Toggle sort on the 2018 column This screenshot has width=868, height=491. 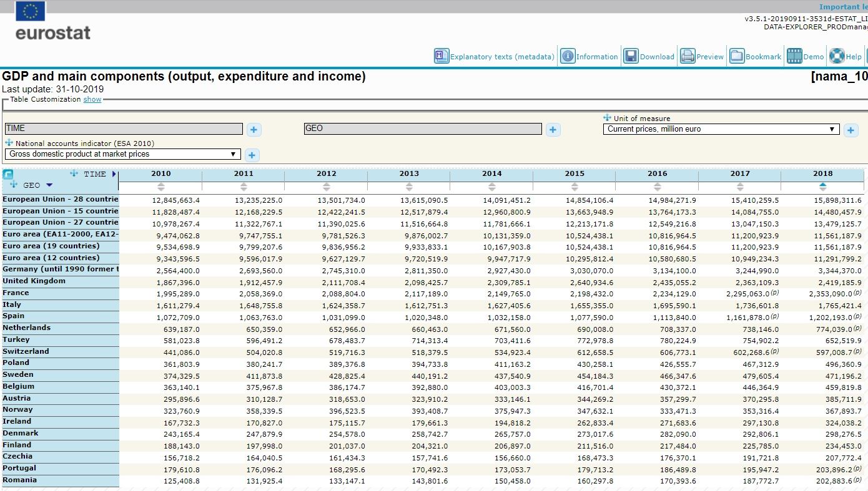click(x=822, y=187)
